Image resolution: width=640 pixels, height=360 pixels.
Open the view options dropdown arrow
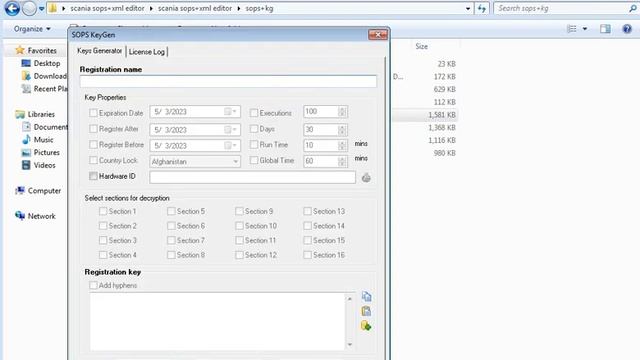[585, 29]
